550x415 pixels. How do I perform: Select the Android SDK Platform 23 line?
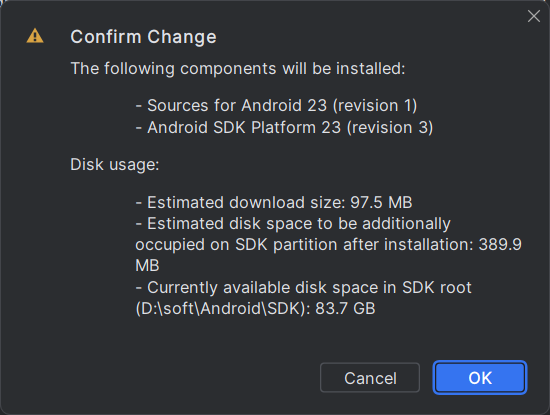point(284,127)
